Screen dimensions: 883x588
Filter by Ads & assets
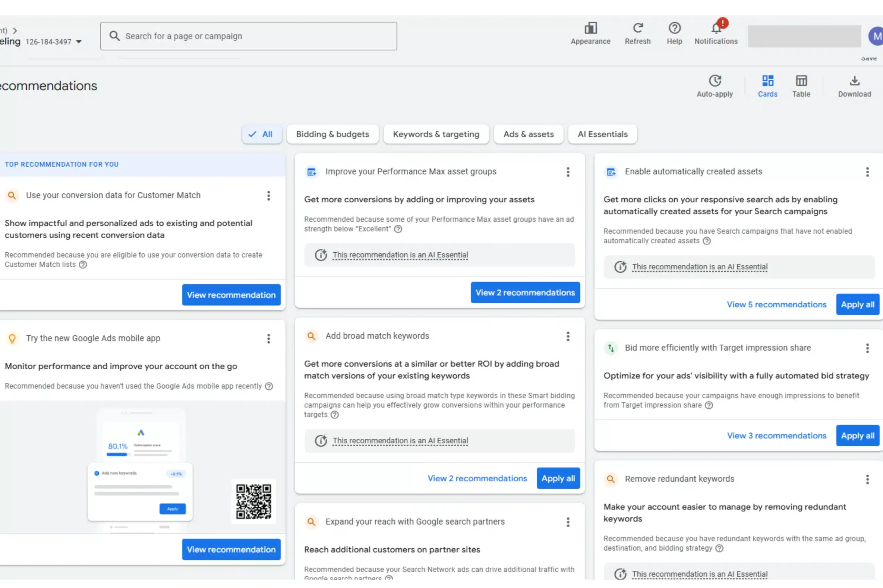click(528, 134)
